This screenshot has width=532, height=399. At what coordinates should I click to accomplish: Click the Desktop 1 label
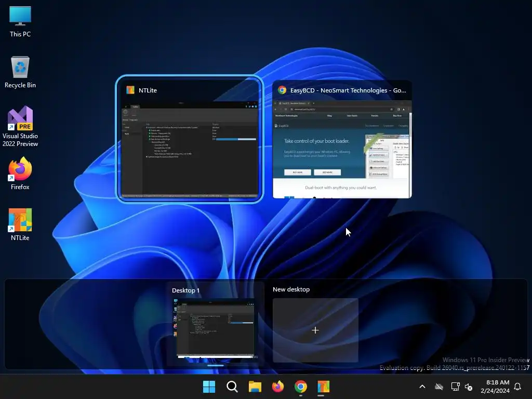point(185,290)
